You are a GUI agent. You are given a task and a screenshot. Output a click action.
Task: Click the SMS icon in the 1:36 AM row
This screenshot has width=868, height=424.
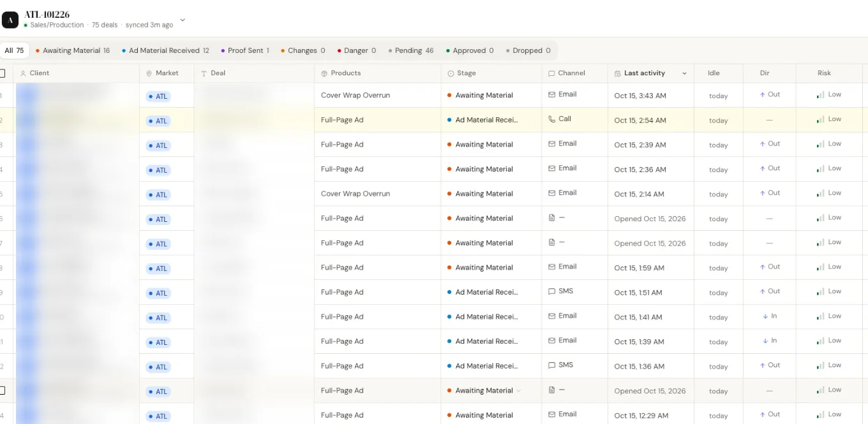(551, 365)
